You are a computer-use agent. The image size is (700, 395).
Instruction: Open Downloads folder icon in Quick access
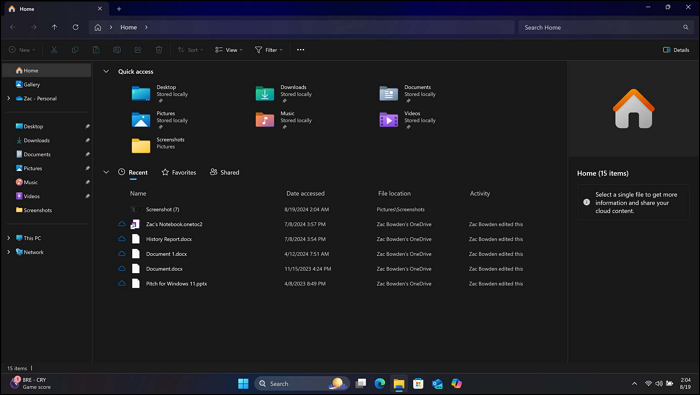tap(265, 94)
